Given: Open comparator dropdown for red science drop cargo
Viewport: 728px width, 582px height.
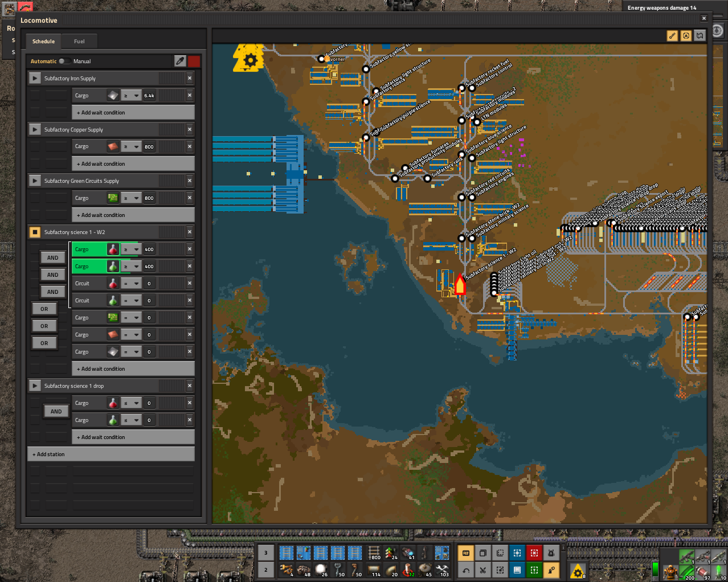Looking at the screenshot, I should click(131, 403).
